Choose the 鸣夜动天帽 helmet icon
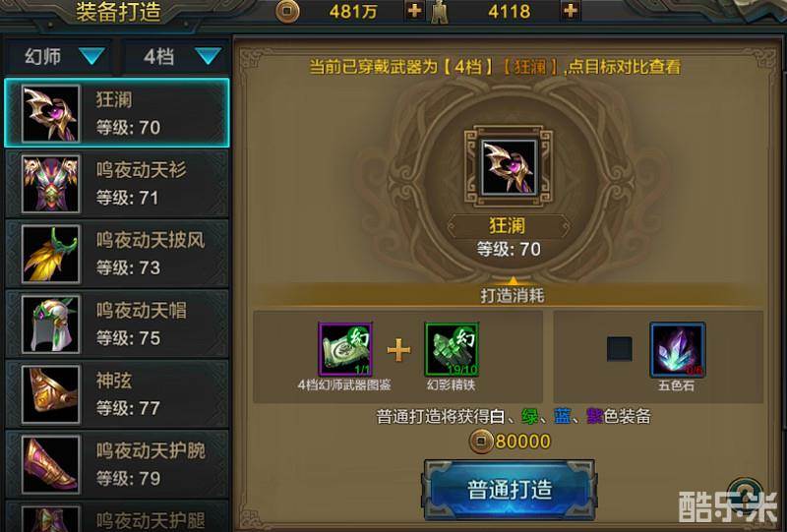 tap(51, 325)
